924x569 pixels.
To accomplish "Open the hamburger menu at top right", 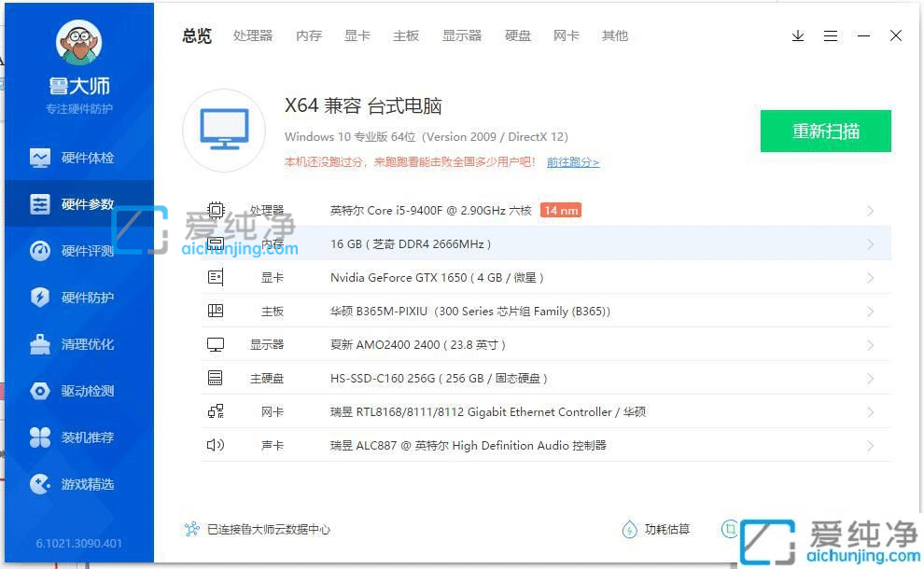I will 831,35.
